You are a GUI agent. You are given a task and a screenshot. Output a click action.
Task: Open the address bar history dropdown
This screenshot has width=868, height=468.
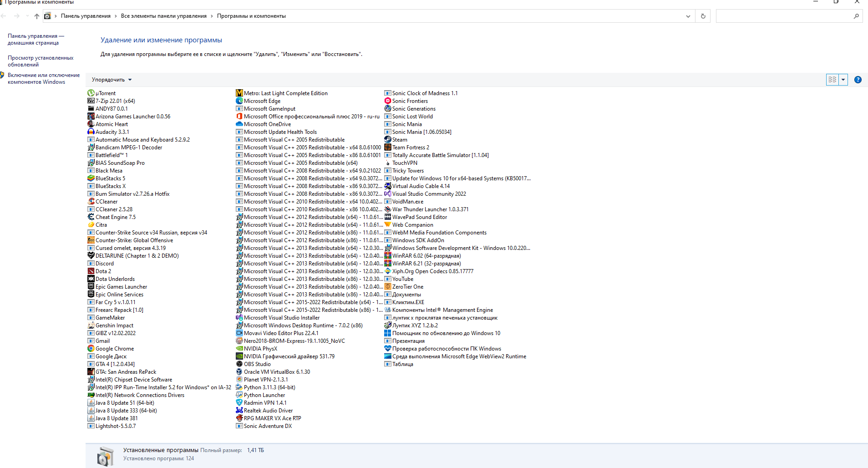688,16
